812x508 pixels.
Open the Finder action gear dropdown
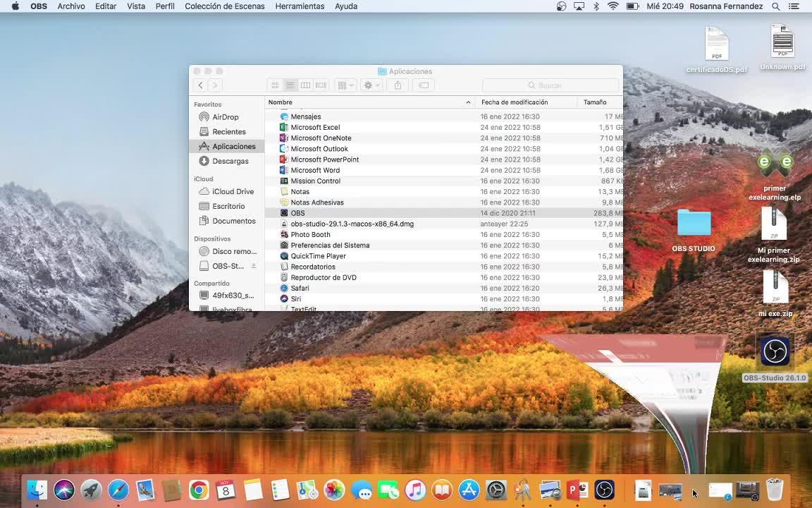pyautogui.click(x=371, y=85)
